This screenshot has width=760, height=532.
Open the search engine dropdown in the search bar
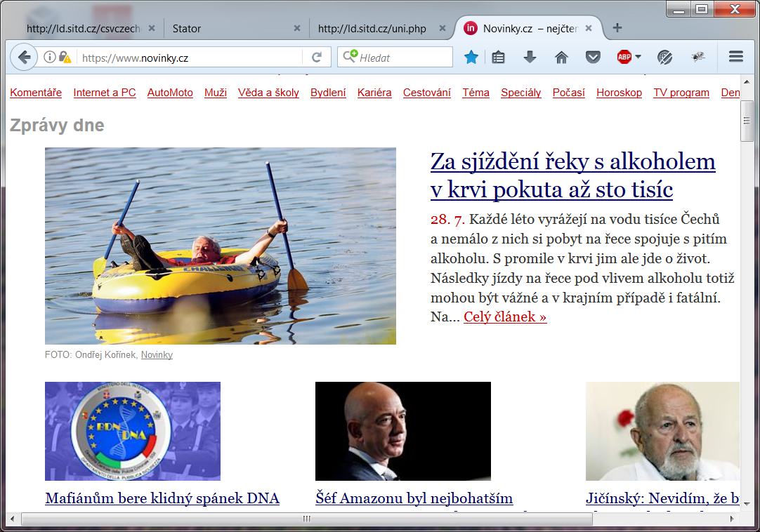[x=350, y=57]
